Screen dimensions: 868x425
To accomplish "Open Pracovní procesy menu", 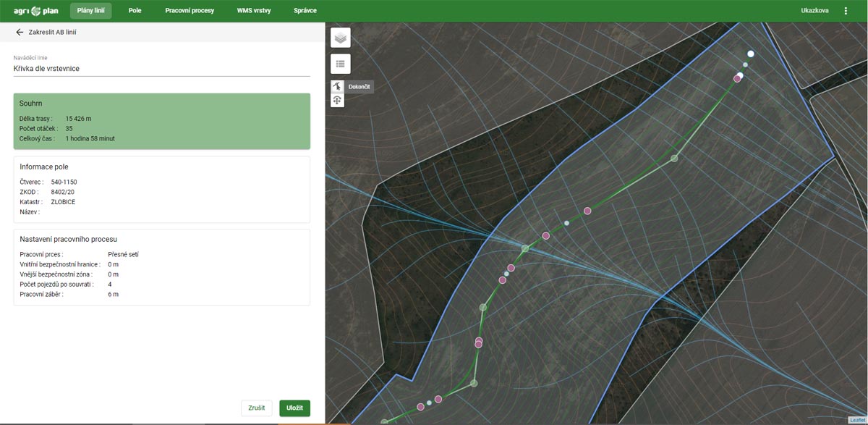I will pyautogui.click(x=190, y=11).
